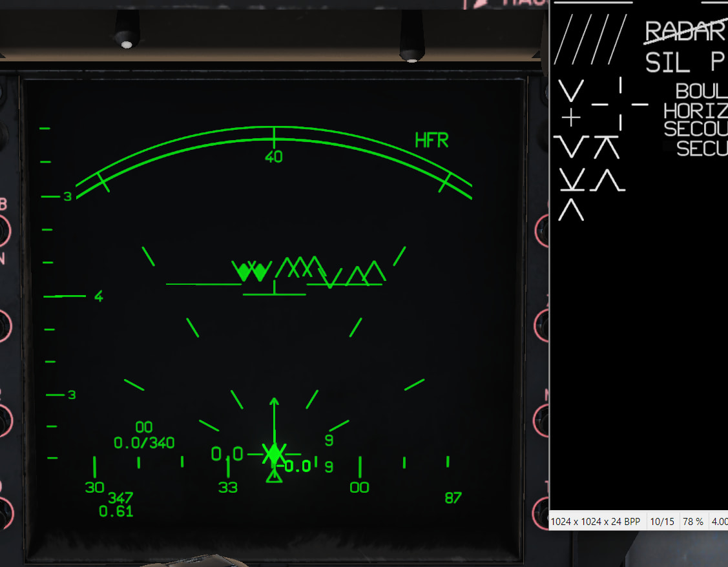
Task: Select the V symbol with crossbar underline
Action: point(571,180)
